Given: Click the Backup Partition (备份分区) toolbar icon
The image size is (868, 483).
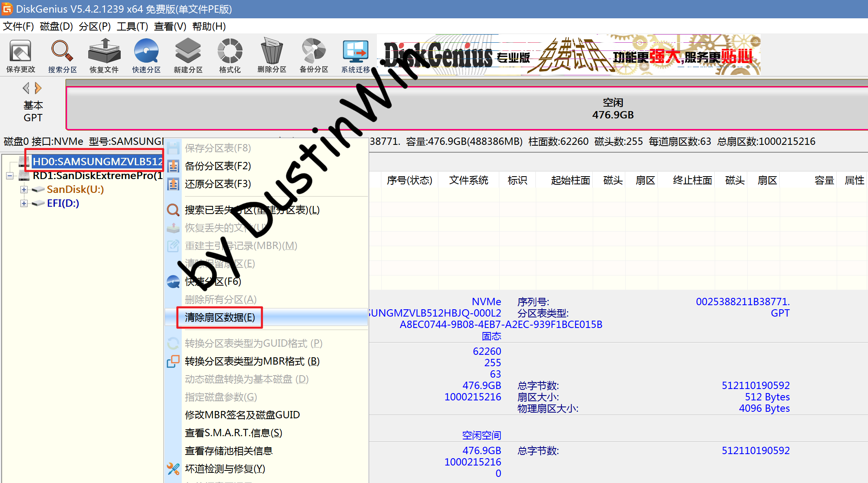Looking at the screenshot, I should (x=313, y=56).
